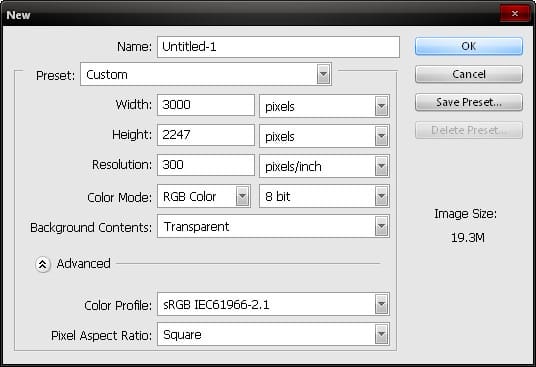Click into the Name field containing Untitled-1
The image size is (536, 367).
point(278,47)
